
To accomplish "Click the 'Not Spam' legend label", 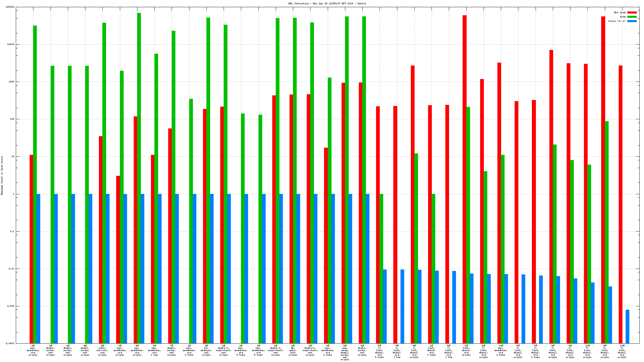I will (x=620, y=12).
